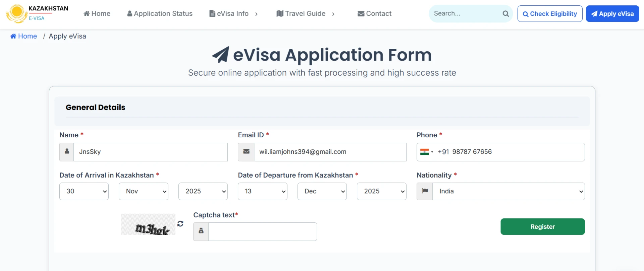Viewport: 644px width, 271px height.
Task: Click the map icon next to Travel Guide
Action: pos(280,13)
